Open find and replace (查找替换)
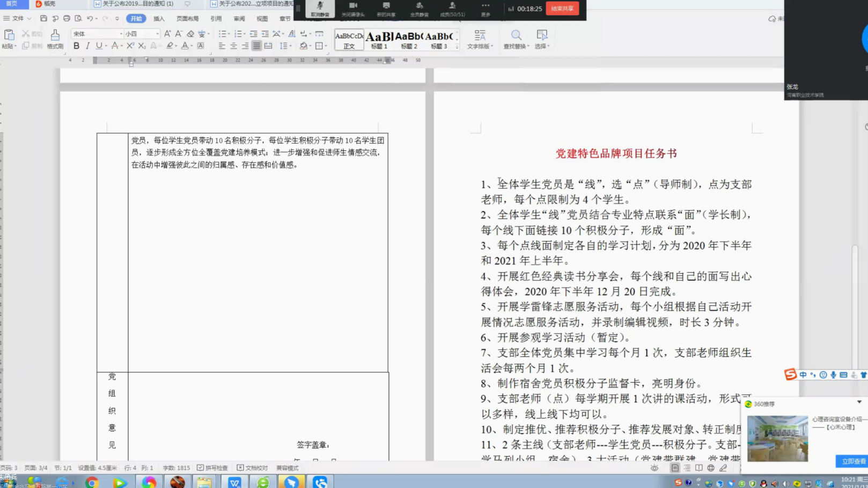Viewport: 868px width, 488px height. coord(516,39)
